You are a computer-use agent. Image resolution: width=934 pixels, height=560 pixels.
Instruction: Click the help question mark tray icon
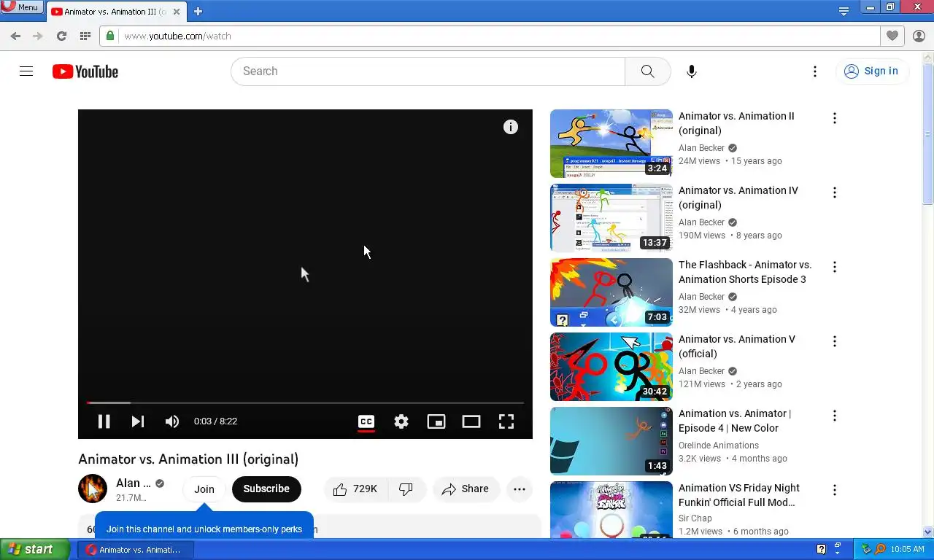pyautogui.click(x=821, y=549)
